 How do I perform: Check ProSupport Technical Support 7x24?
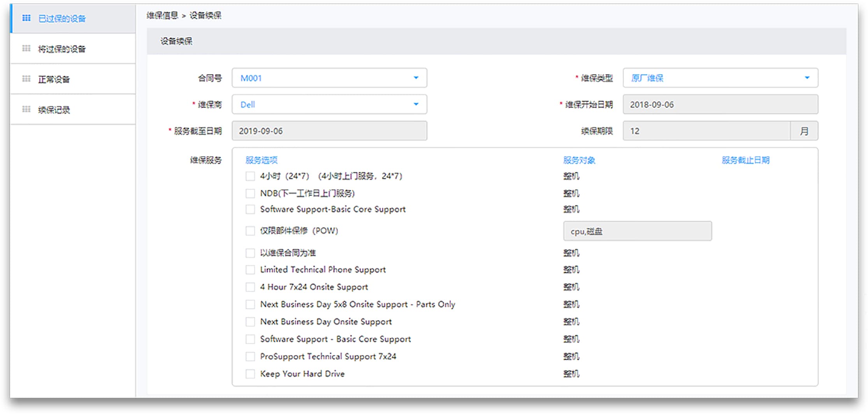pos(250,356)
